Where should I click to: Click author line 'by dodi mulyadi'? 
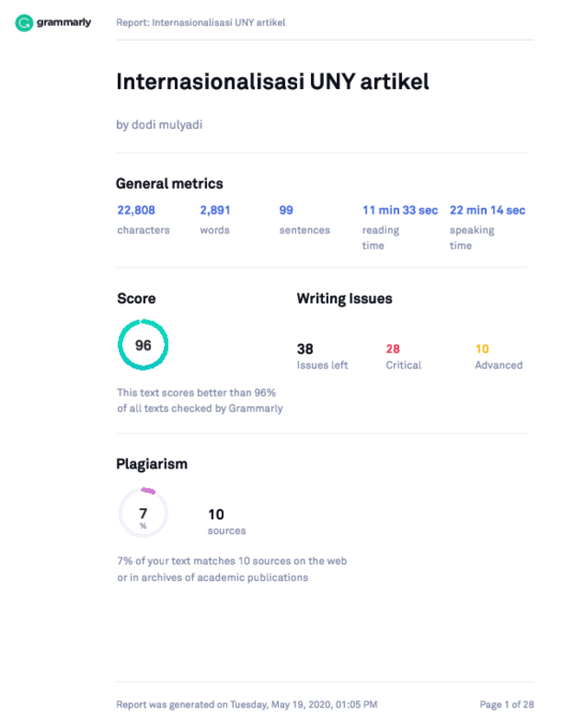pyautogui.click(x=159, y=125)
